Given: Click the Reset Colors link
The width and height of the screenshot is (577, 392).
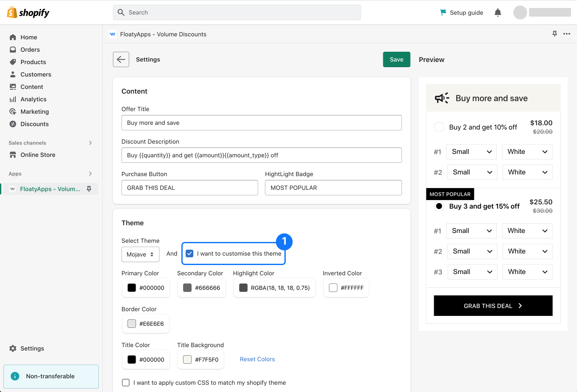Looking at the screenshot, I should (x=257, y=359).
